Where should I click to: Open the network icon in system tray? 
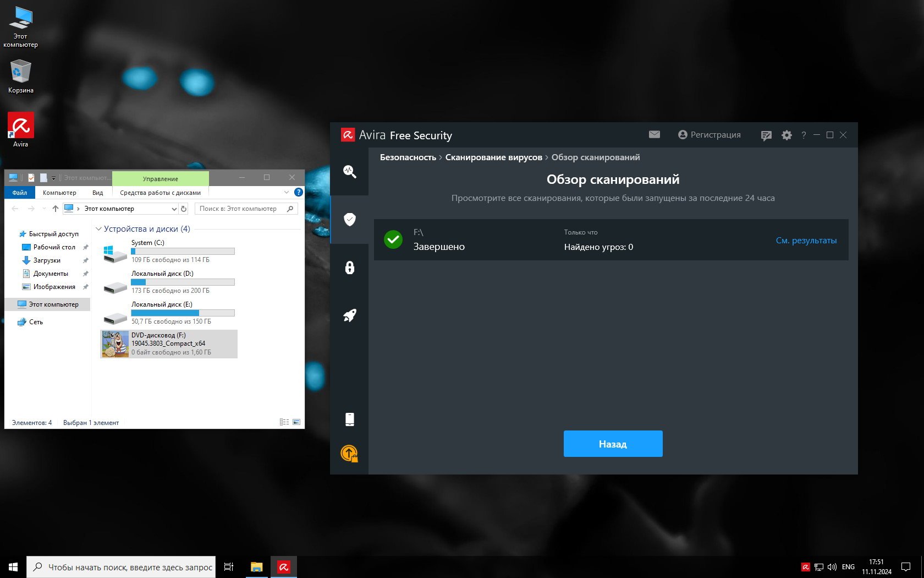click(819, 567)
